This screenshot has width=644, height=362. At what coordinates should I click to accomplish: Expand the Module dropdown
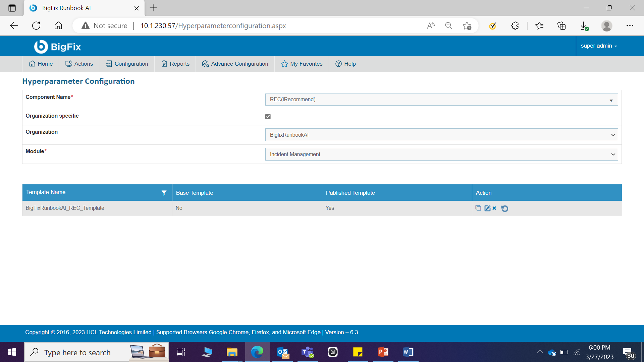pos(441,154)
